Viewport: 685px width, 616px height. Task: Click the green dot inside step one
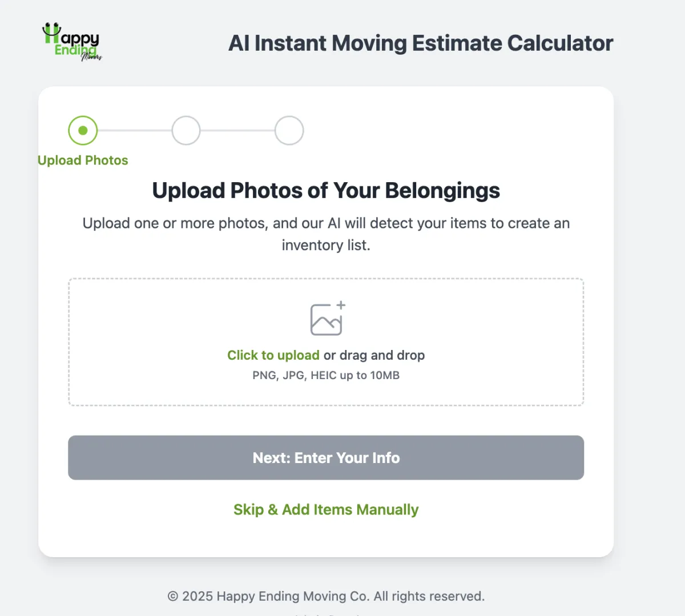(x=83, y=131)
